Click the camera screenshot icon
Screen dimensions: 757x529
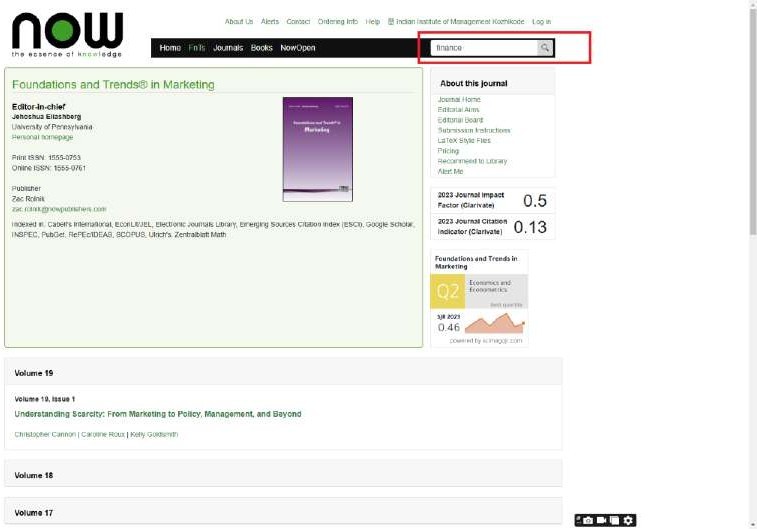(x=588, y=520)
